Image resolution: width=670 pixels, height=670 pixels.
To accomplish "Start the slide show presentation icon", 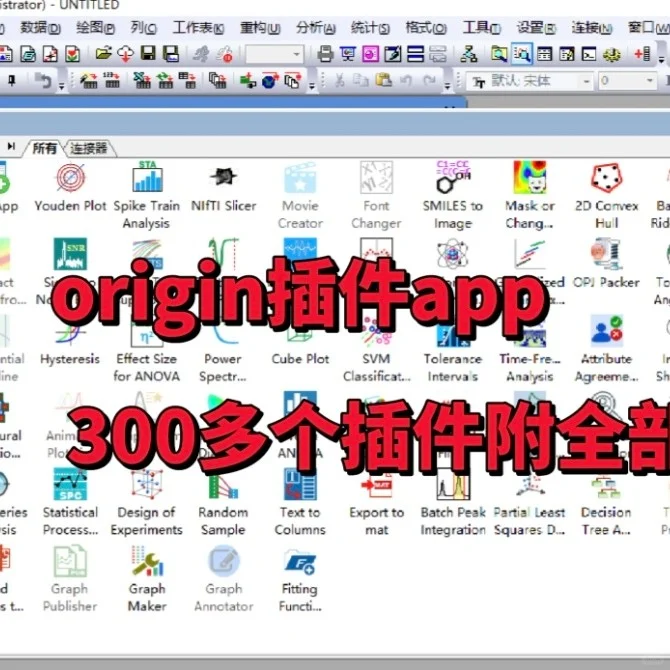I will click(348, 54).
